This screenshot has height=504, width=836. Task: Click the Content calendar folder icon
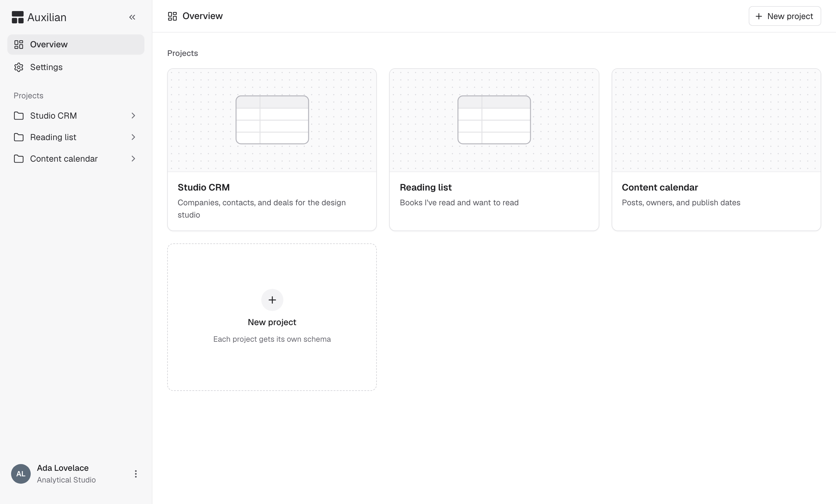tap(19, 159)
